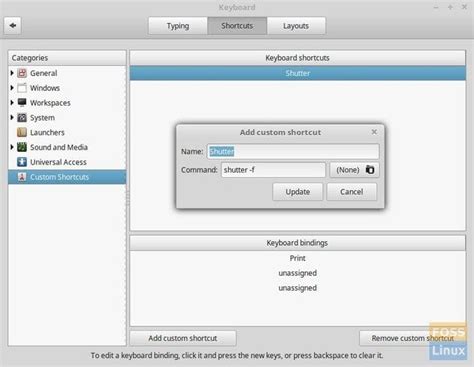Click the Cancel button
Screen dimensions: 474x367
pyautogui.click(x=352, y=192)
